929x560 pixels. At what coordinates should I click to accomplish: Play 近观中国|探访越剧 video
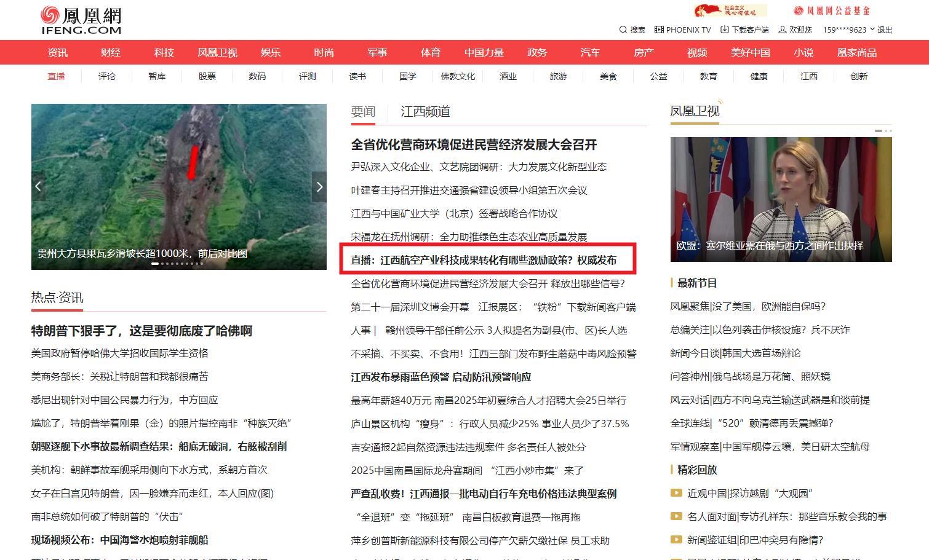[750, 493]
